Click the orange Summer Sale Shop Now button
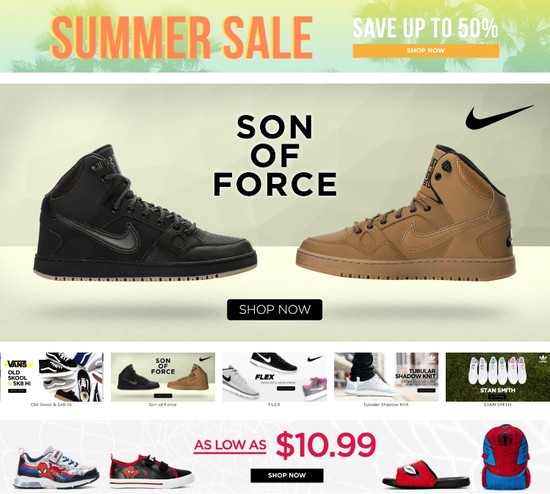Viewport: 550px width, 494px height. pos(425,51)
